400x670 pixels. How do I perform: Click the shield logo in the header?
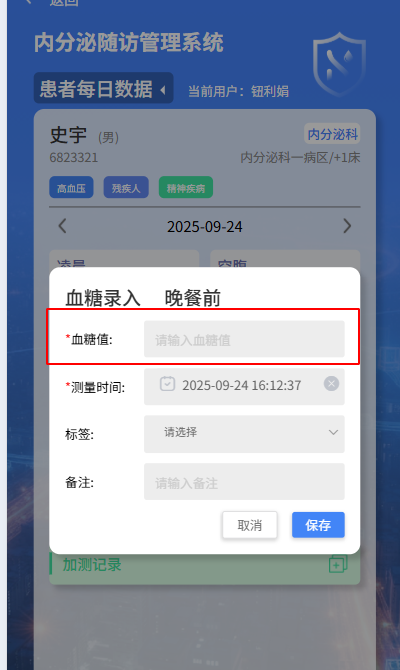(x=339, y=64)
